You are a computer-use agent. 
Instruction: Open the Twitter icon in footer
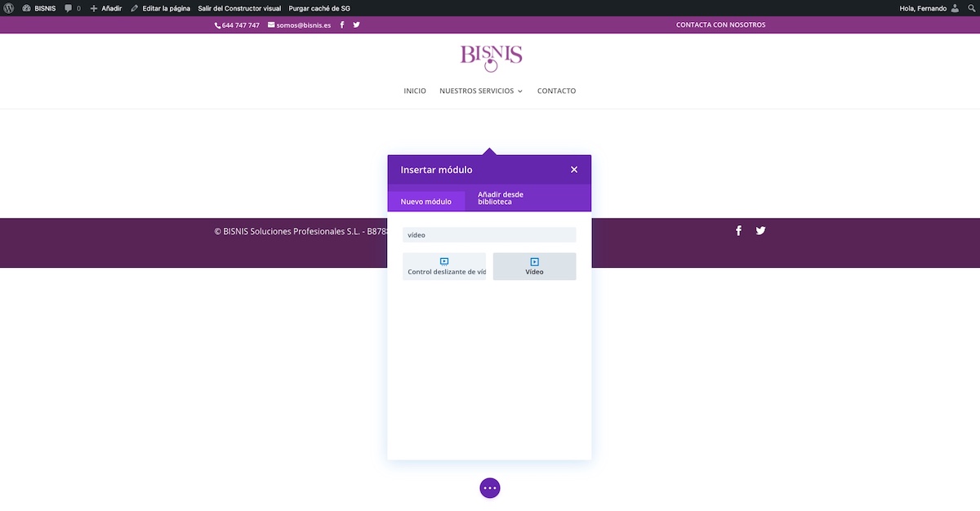[x=760, y=231]
